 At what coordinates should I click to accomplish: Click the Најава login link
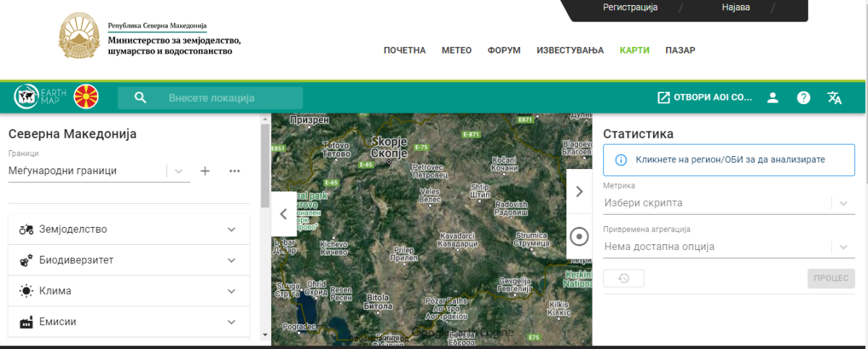(x=736, y=7)
